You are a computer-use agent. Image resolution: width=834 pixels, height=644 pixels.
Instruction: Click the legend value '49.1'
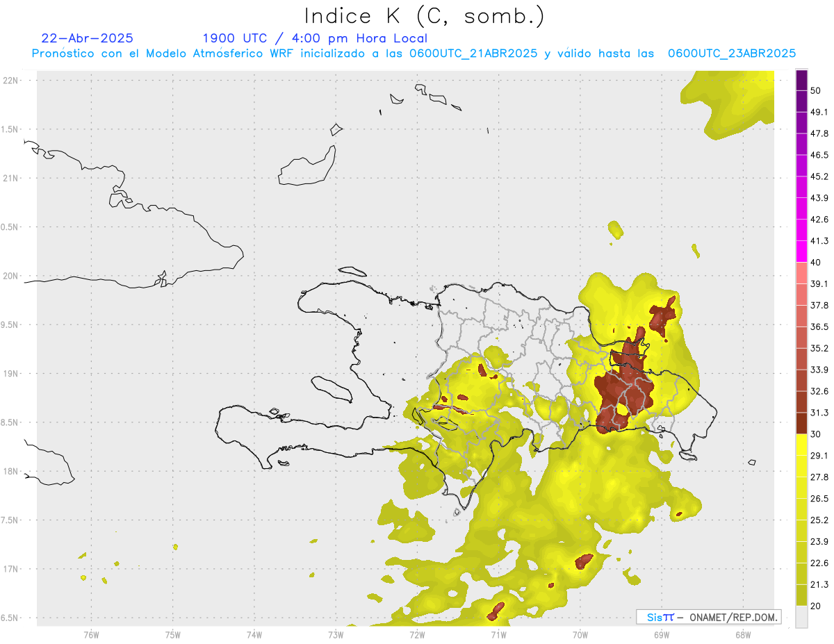click(819, 112)
